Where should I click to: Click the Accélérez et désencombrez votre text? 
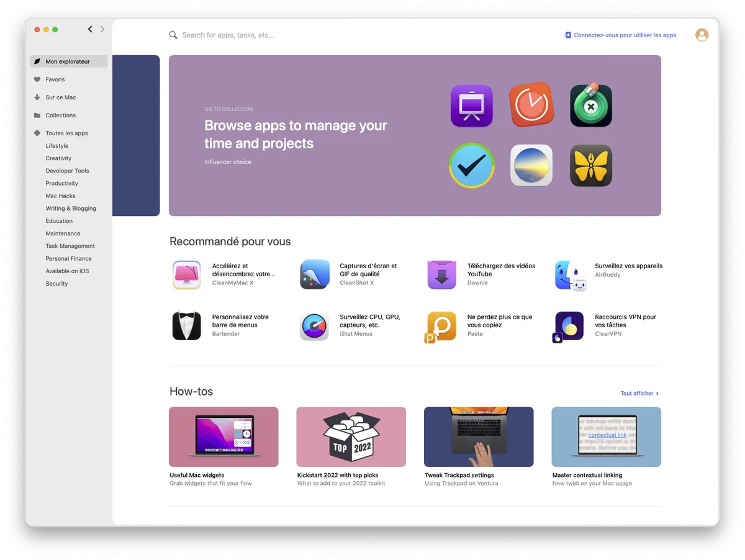(x=243, y=270)
